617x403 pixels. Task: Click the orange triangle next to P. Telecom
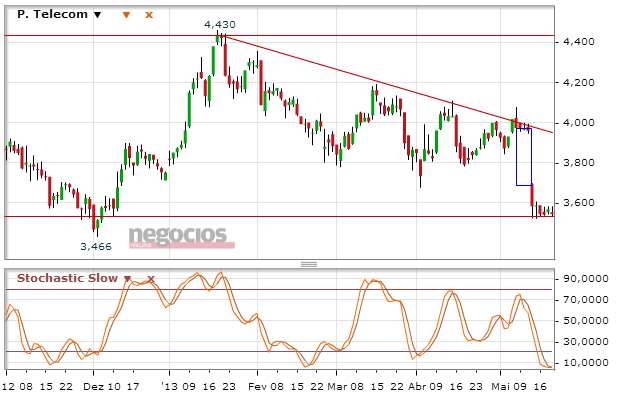126,15
